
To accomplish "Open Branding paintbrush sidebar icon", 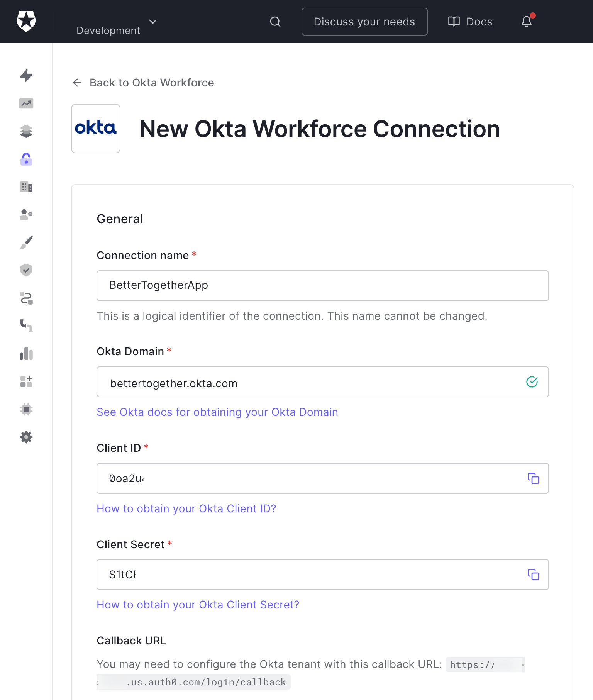I will click(x=26, y=242).
